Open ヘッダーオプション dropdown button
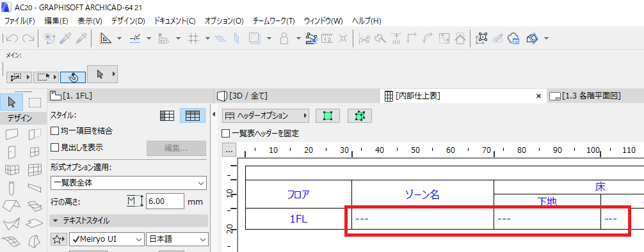This screenshot has width=644, height=252. [265, 116]
